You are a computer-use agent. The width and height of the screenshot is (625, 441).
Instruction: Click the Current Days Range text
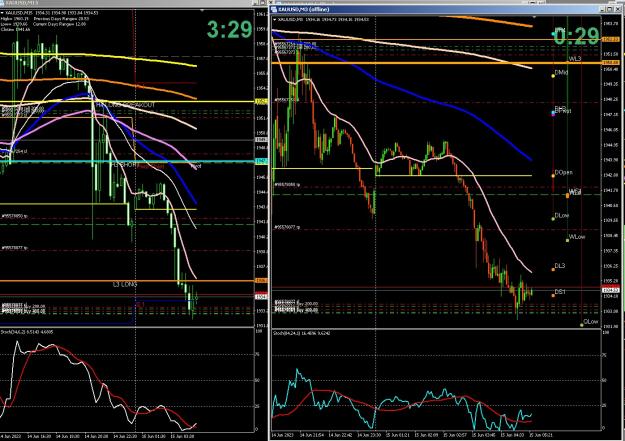[x=59, y=24]
